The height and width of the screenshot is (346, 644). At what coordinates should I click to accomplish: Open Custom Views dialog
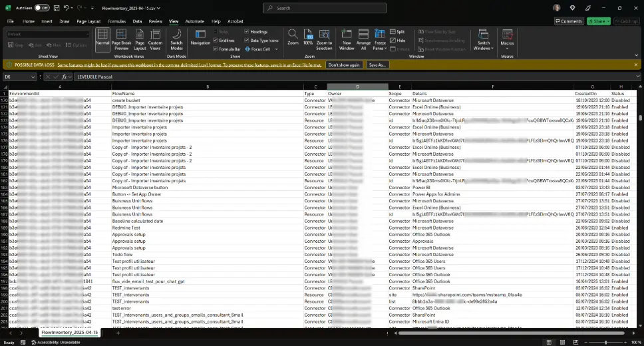155,40
